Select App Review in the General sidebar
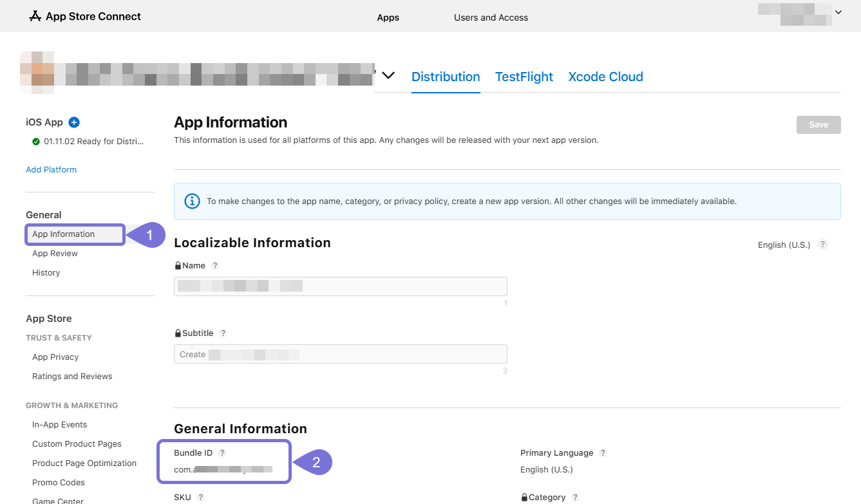The height and width of the screenshot is (504, 861). [x=55, y=254]
